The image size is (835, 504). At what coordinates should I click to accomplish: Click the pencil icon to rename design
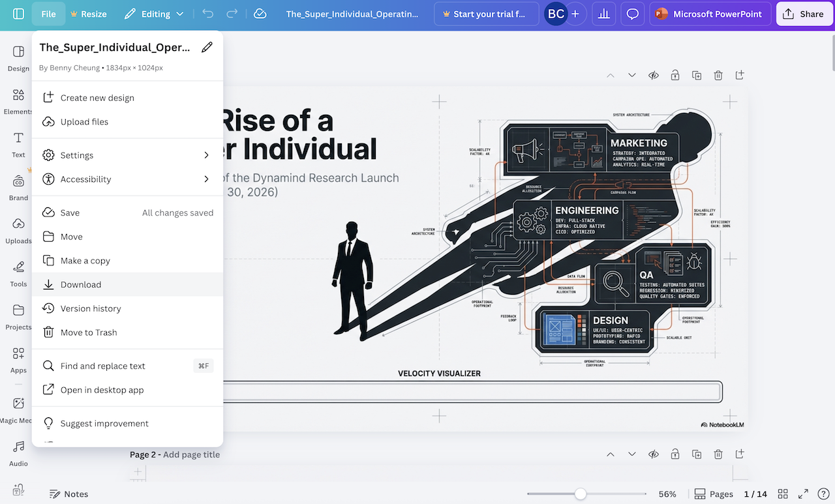(x=207, y=47)
